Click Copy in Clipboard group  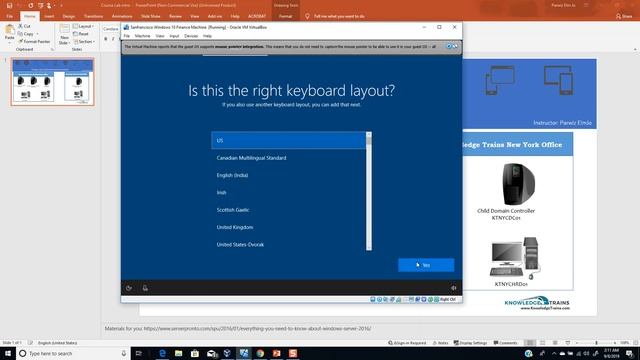pyautogui.click(x=27, y=34)
